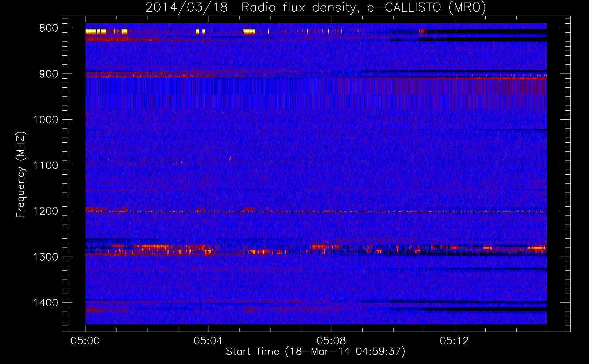The image size is (589, 364).
Task: Click the 1200 frequency tick label
Action: pyautogui.click(x=46, y=211)
